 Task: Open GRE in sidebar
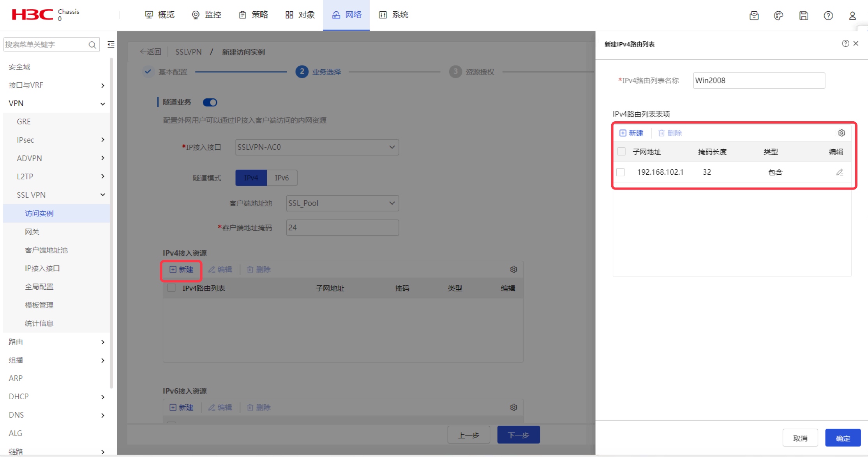56,122
